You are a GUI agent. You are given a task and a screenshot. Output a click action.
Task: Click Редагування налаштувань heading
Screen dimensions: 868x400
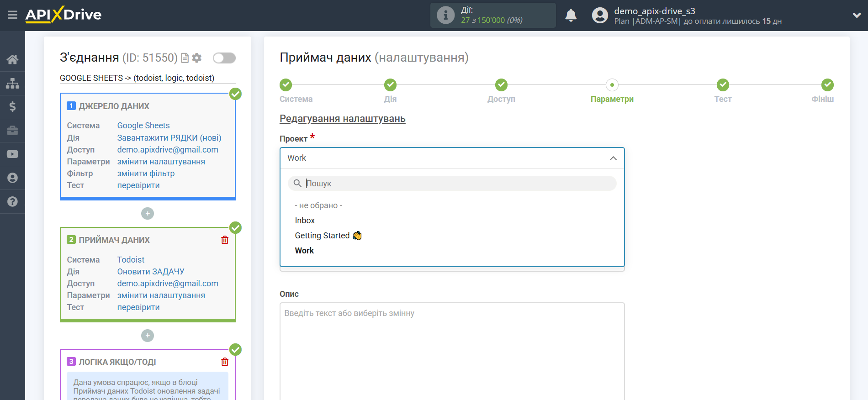343,119
